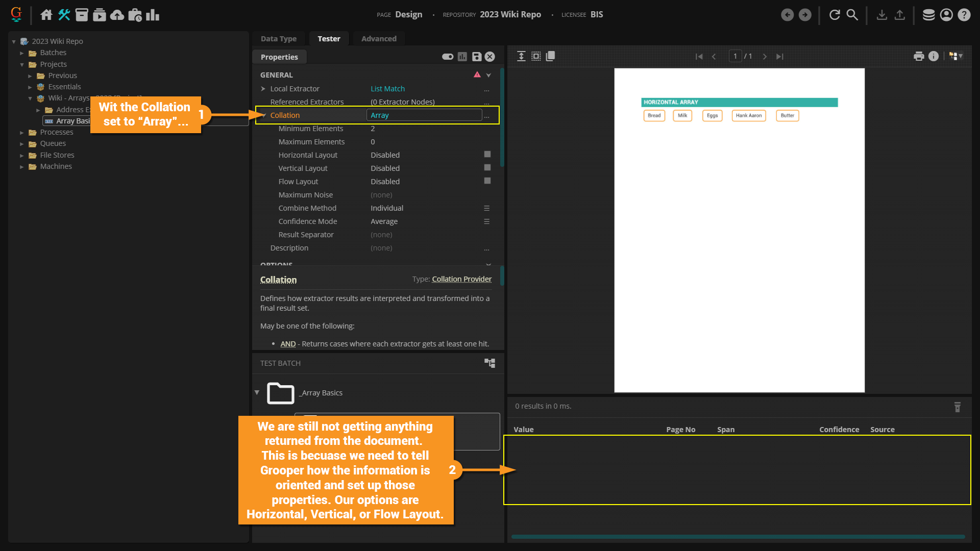Switch to the Data Type tab
The width and height of the screenshot is (980, 551).
click(x=278, y=39)
